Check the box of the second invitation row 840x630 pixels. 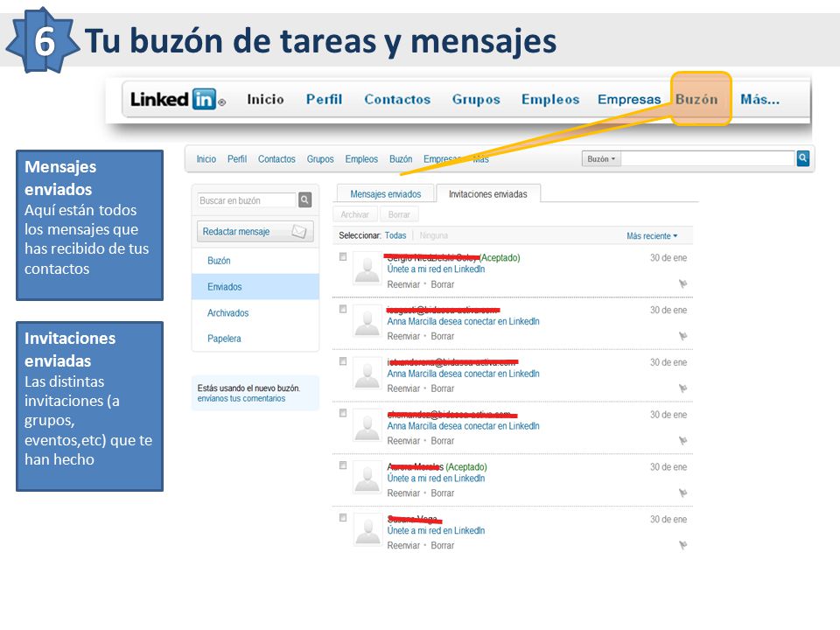pyautogui.click(x=343, y=309)
